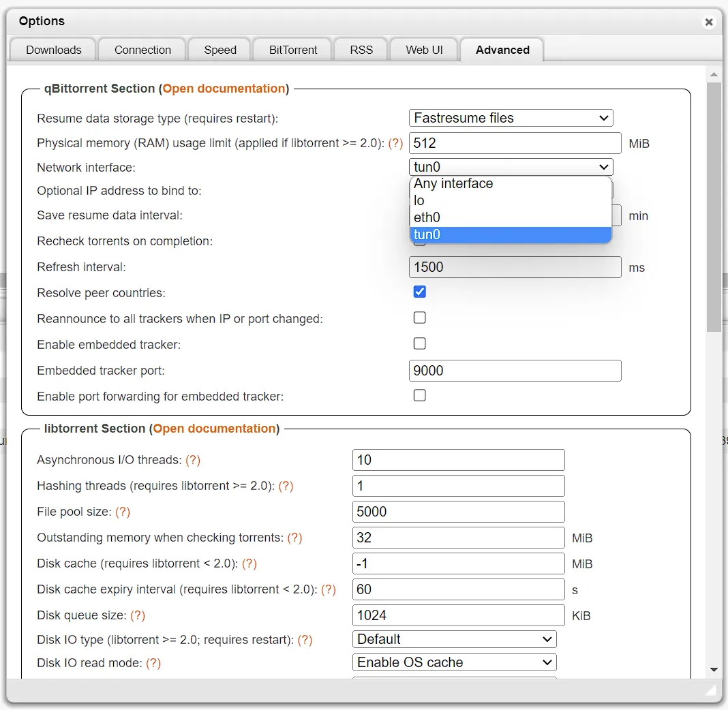Click help (?) beside Hashing threads
Image resolution: width=728 pixels, height=710 pixels.
pos(286,486)
